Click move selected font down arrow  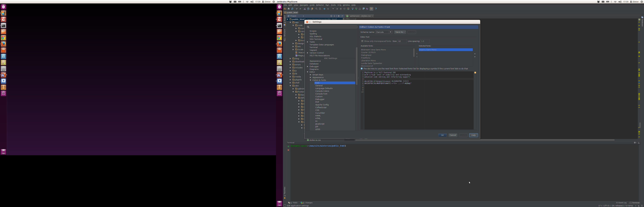tap(475, 57)
